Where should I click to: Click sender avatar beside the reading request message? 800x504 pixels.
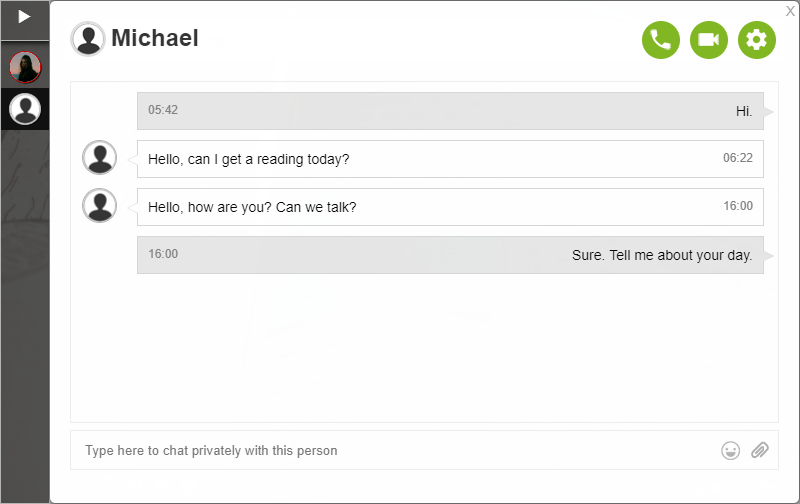point(100,158)
